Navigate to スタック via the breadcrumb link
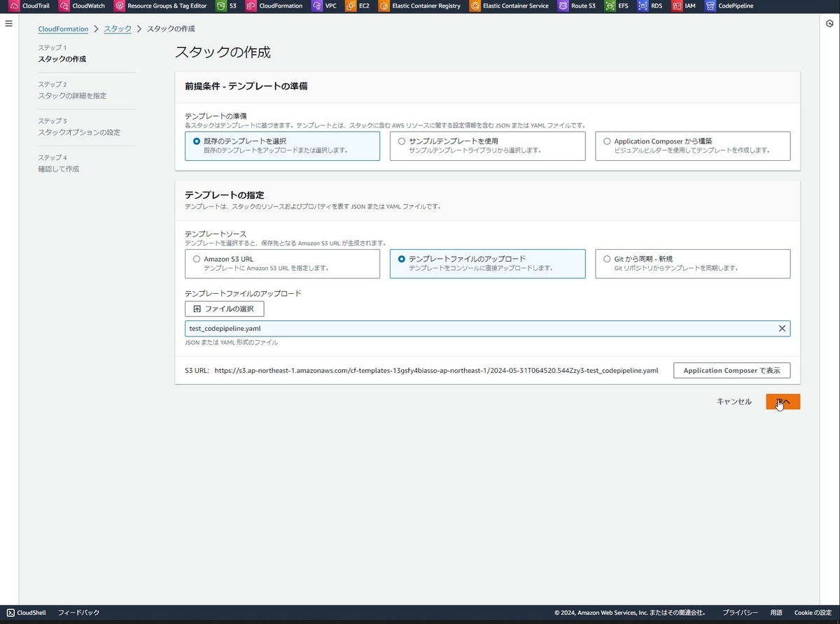The image size is (840, 624). 117,29
